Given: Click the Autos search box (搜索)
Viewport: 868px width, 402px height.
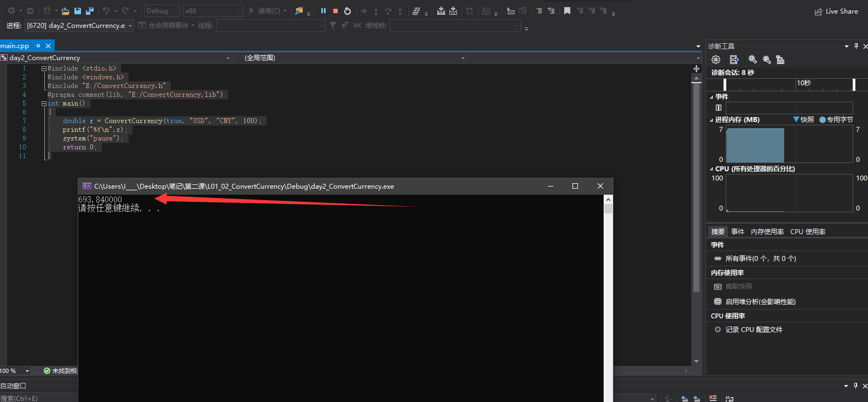Looking at the screenshot, I should tap(38, 398).
